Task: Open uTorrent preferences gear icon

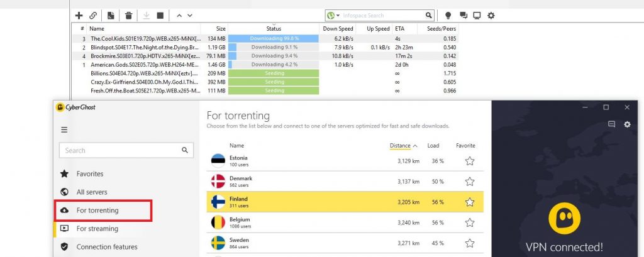Action: pos(491,16)
